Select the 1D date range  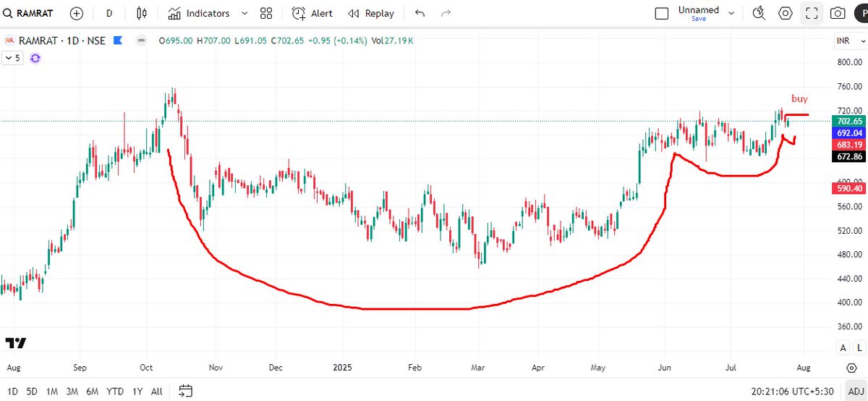[x=12, y=390]
